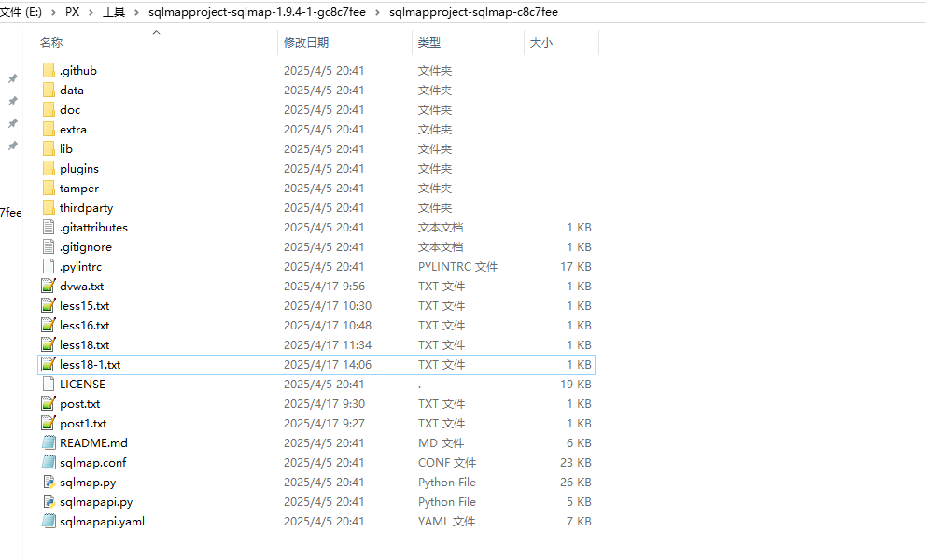The height and width of the screenshot is (560, 926).
Task: Sort by 类型 column header
Action: tap(429, 43)
